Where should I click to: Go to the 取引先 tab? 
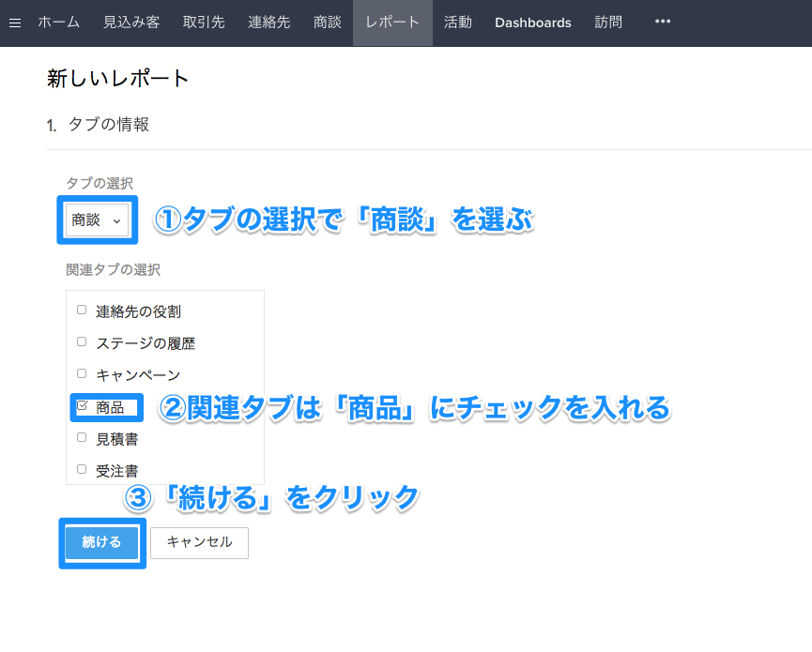(x=204, y=23)
